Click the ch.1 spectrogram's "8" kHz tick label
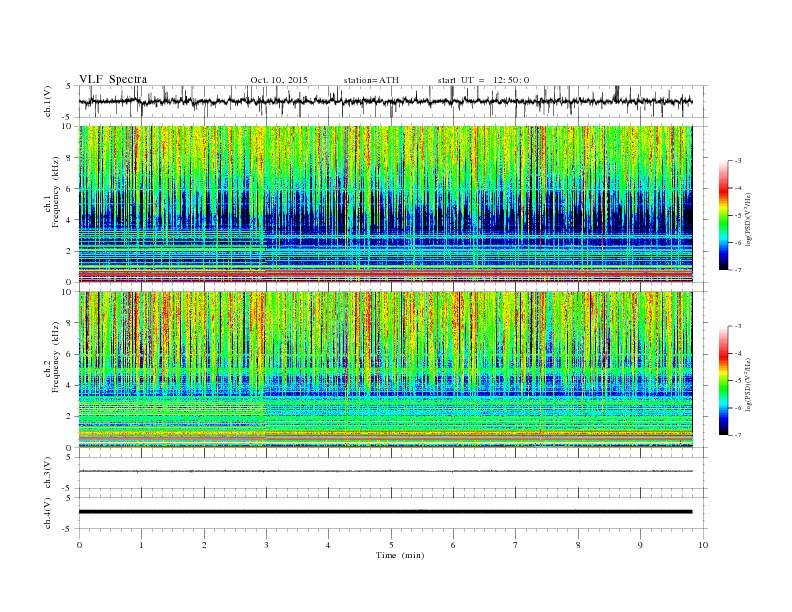Viewport: 792px width, 612px height. coord(69,158)
